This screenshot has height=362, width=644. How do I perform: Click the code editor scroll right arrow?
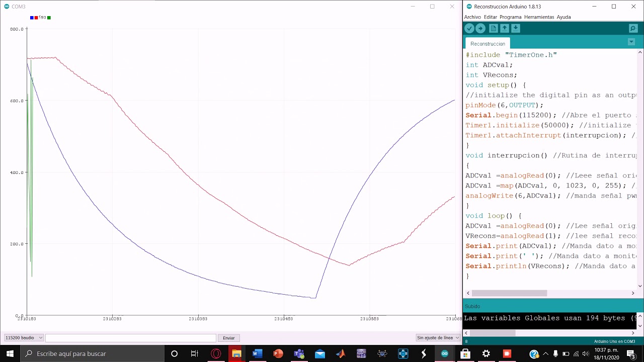tap(633, 293)
